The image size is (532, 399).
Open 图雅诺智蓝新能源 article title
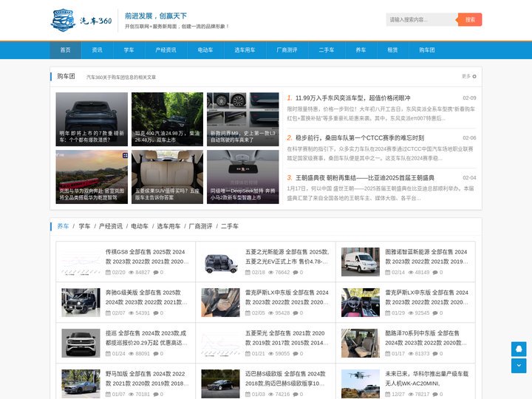pos(426,257)
